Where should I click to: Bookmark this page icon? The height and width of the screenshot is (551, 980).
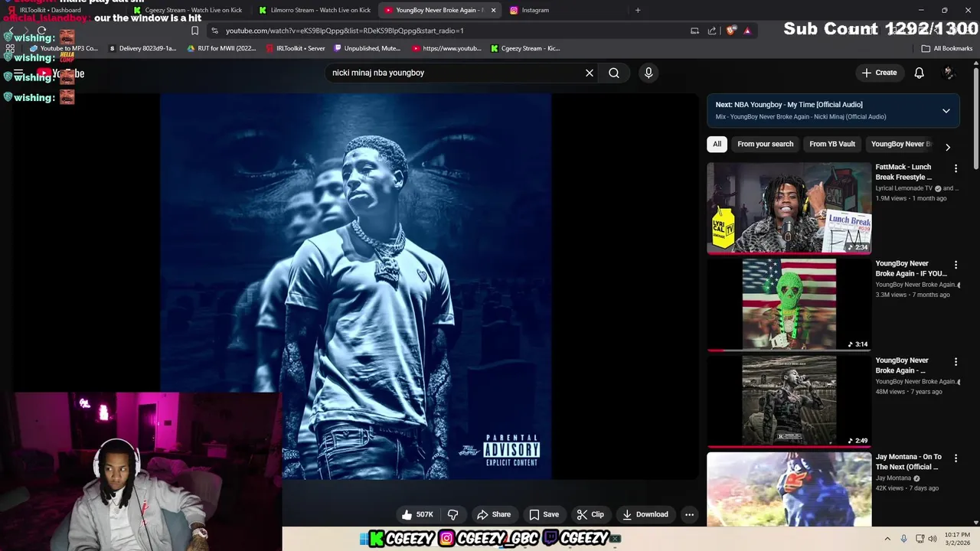[194, 31]
